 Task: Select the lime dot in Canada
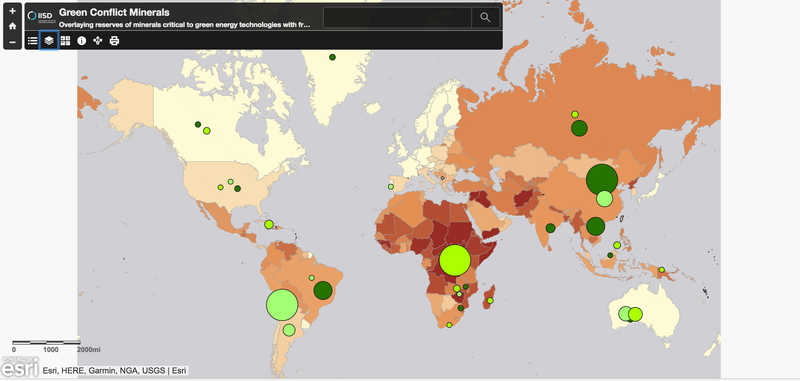pos(207,131)
